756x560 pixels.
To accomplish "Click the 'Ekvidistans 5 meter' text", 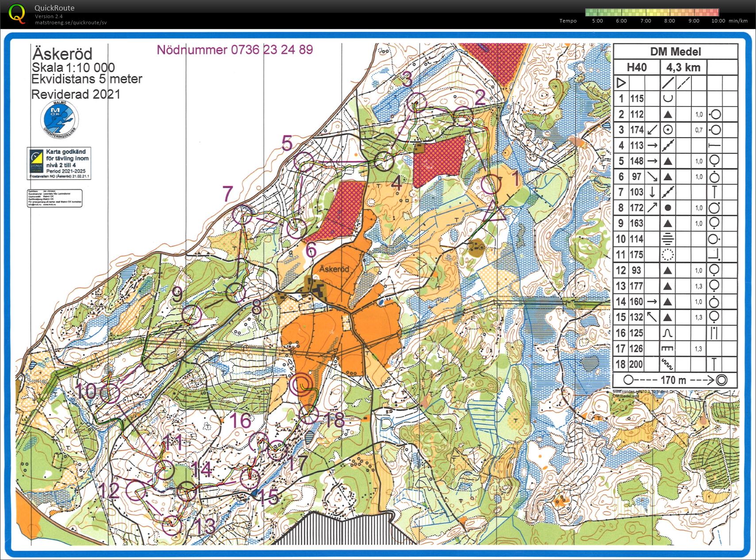I will (87, 79).
